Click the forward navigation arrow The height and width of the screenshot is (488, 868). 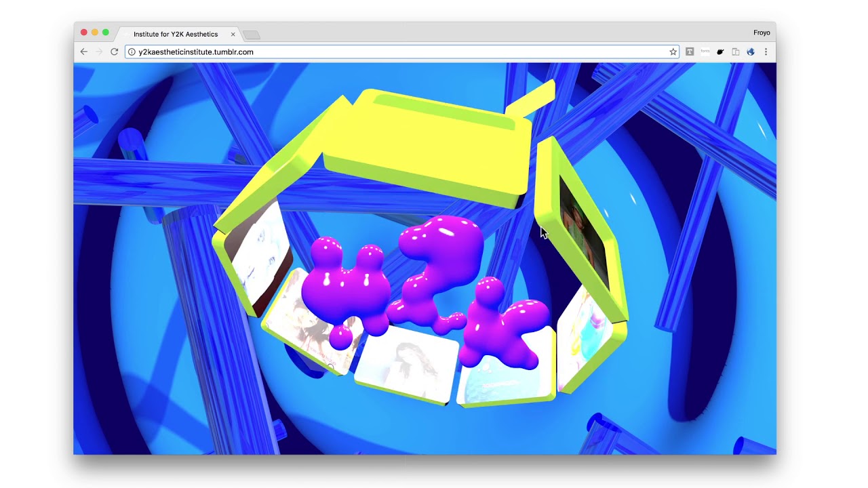(x=99, y=52)
